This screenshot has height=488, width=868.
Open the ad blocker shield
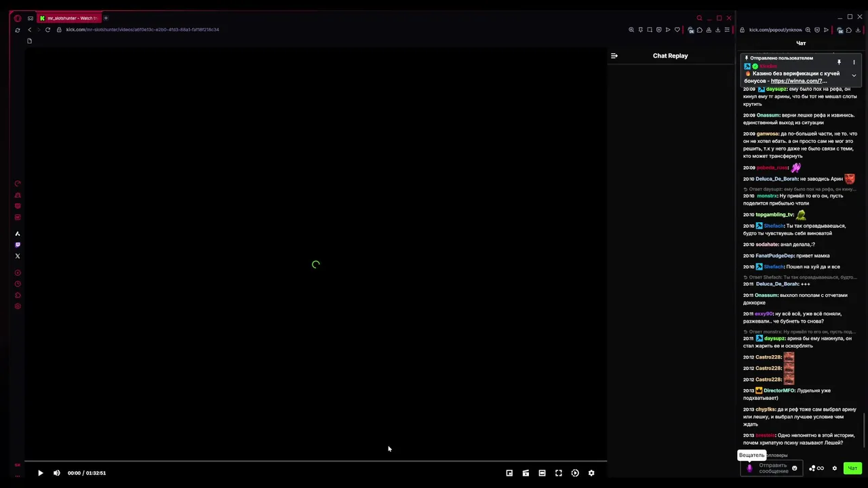[x=658, y=30]
